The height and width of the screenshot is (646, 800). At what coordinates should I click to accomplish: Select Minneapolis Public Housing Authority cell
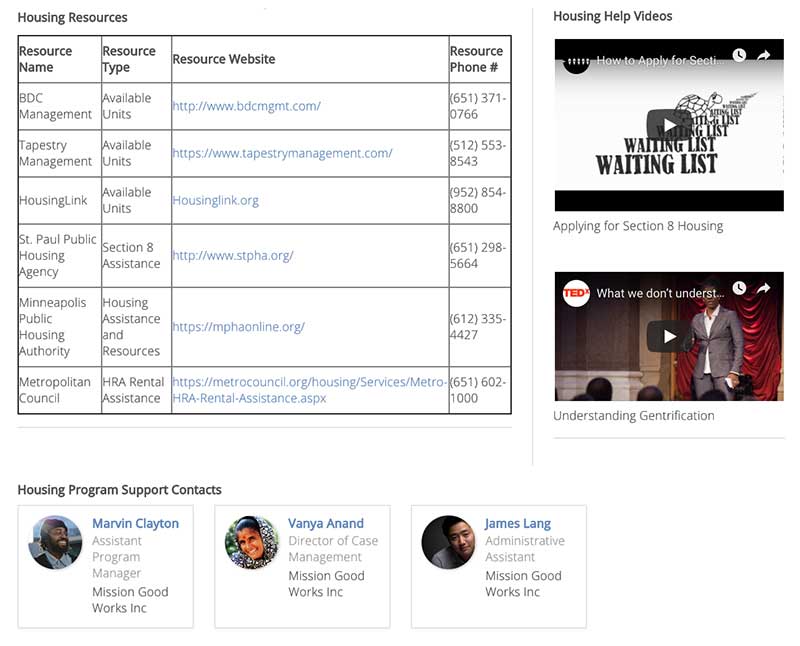(60, 327)
